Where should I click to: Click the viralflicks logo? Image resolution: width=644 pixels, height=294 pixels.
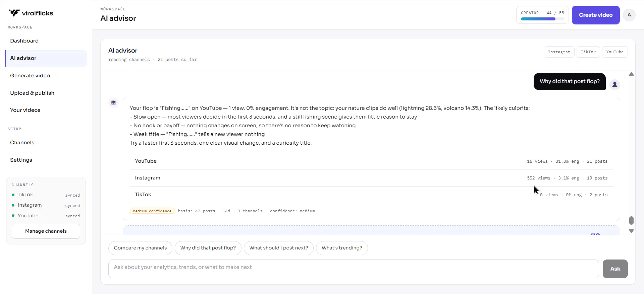tap(31, 13)
